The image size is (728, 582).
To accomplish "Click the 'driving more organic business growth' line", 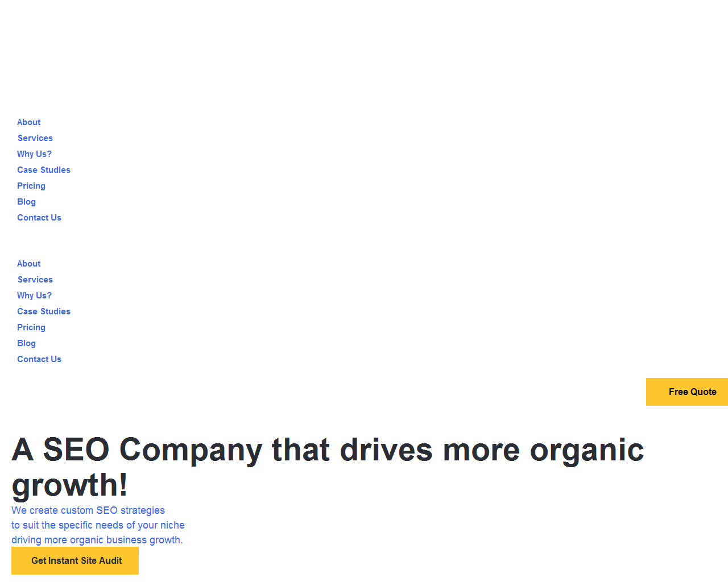I will [97, 540].
